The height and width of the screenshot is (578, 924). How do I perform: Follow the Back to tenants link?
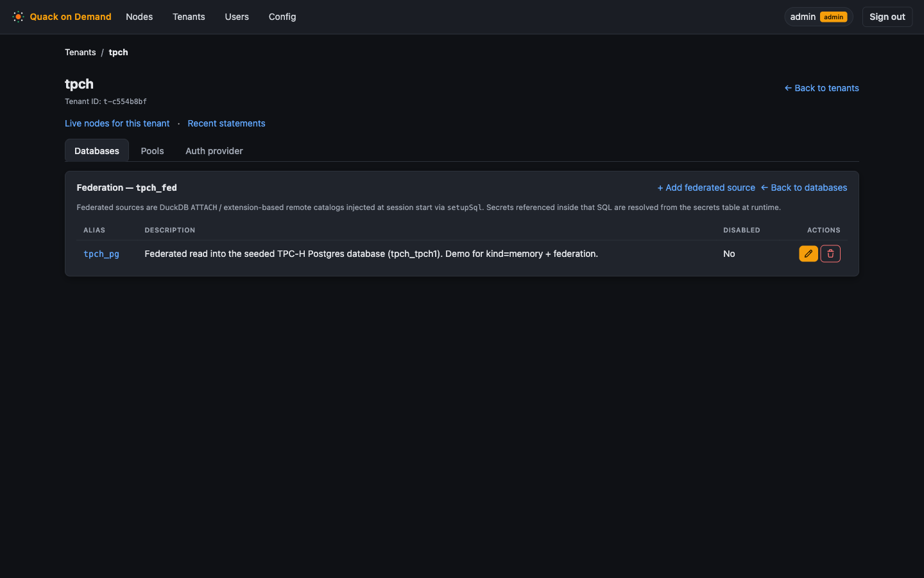(x=821, y=88)
